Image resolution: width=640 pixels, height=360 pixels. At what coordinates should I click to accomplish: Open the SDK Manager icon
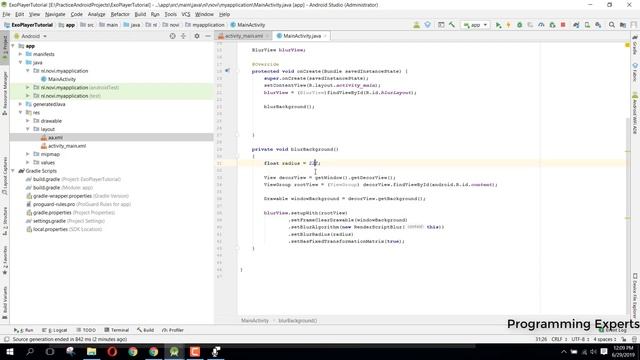click(598, 25)
